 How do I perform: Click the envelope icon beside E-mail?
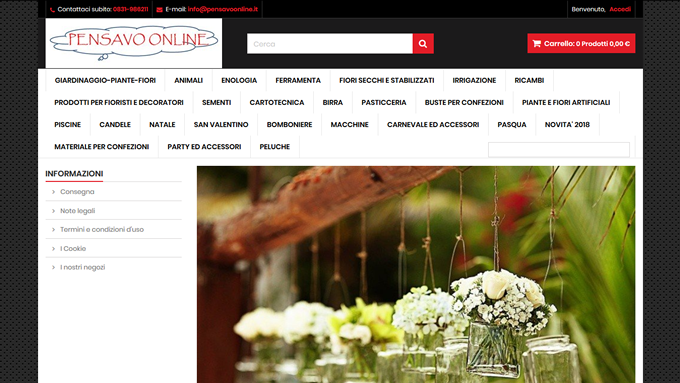click(x=160, y=10)
